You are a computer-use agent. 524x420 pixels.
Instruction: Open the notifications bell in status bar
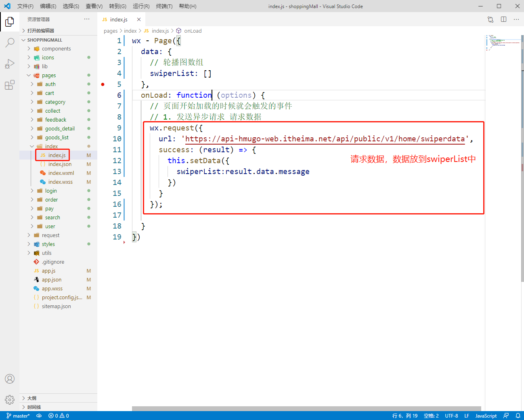(518, 416)
